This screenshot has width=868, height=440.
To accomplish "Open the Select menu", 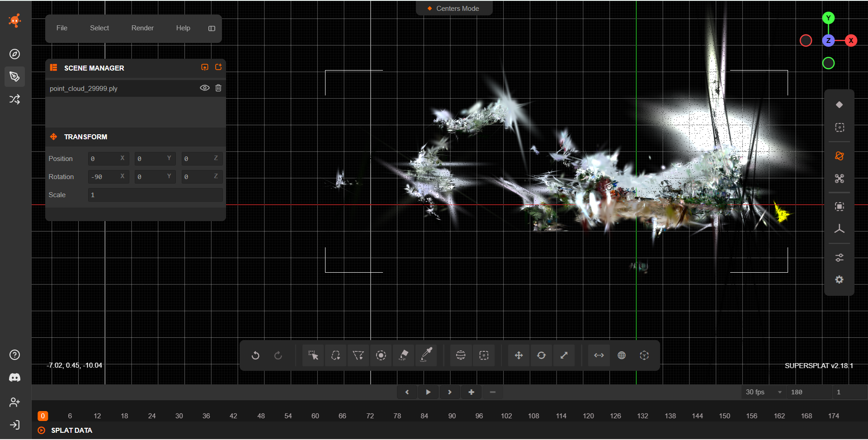I will (x=99, y=28).
